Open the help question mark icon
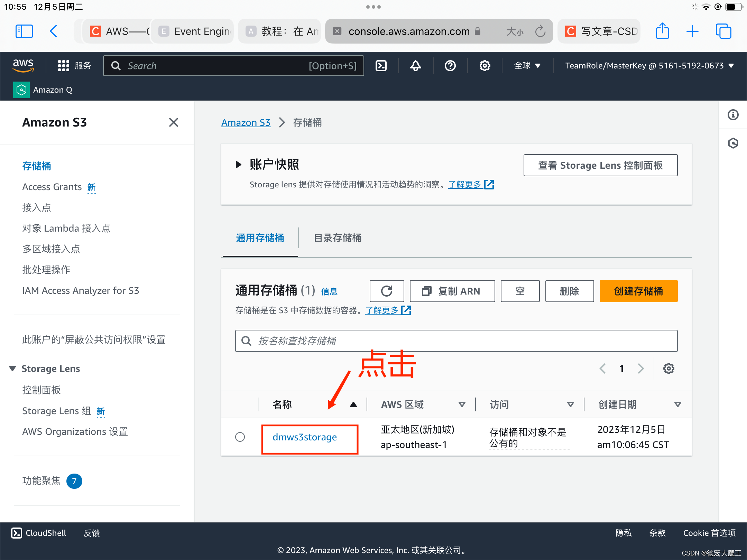The height and width of the screenshot is (560, 747). pyautogui.click(x=450, y=66)
